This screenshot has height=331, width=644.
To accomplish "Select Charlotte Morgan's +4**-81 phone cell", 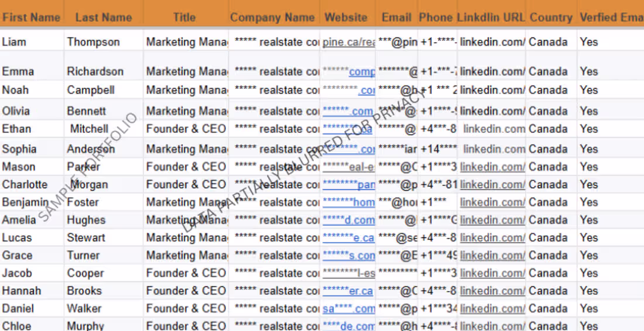I will pyautogui.click(x=439, y=184).
